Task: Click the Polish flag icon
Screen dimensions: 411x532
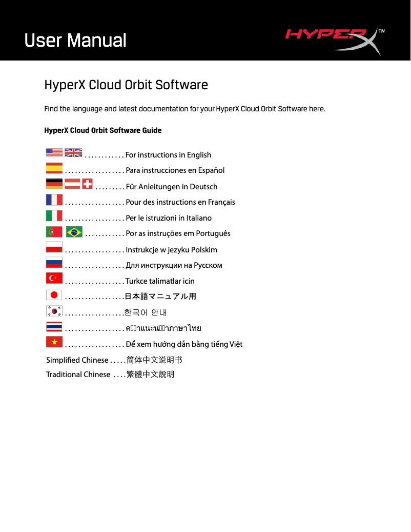Action: tap(54, 246)
